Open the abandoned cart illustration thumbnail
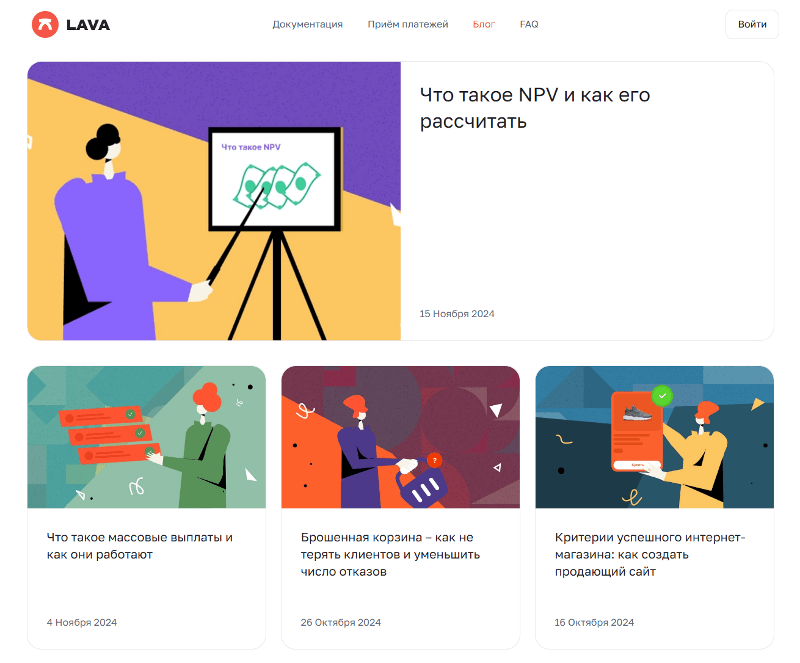 [x=401, y=437]
